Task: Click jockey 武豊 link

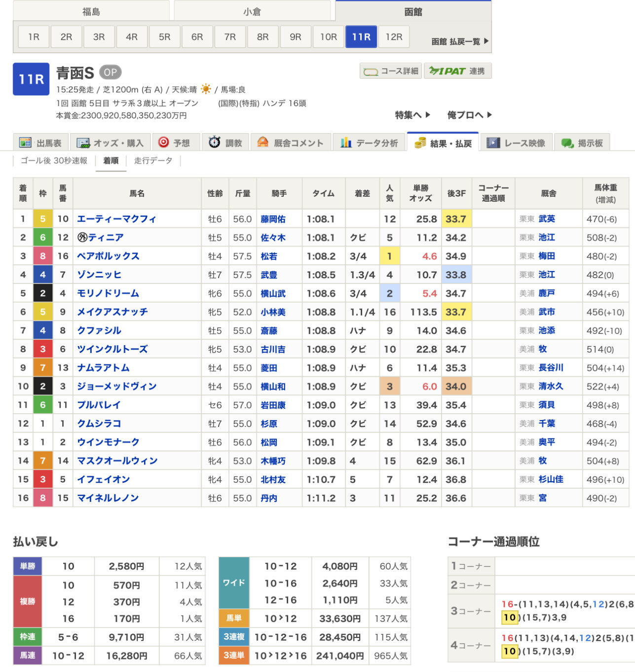Action: pos(269,275)
